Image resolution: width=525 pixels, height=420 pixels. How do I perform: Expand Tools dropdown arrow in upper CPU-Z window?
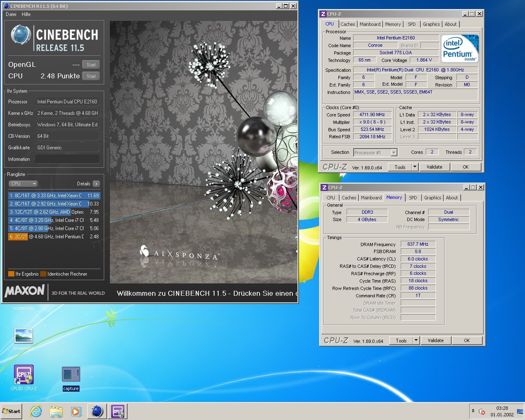click(415, 167)
